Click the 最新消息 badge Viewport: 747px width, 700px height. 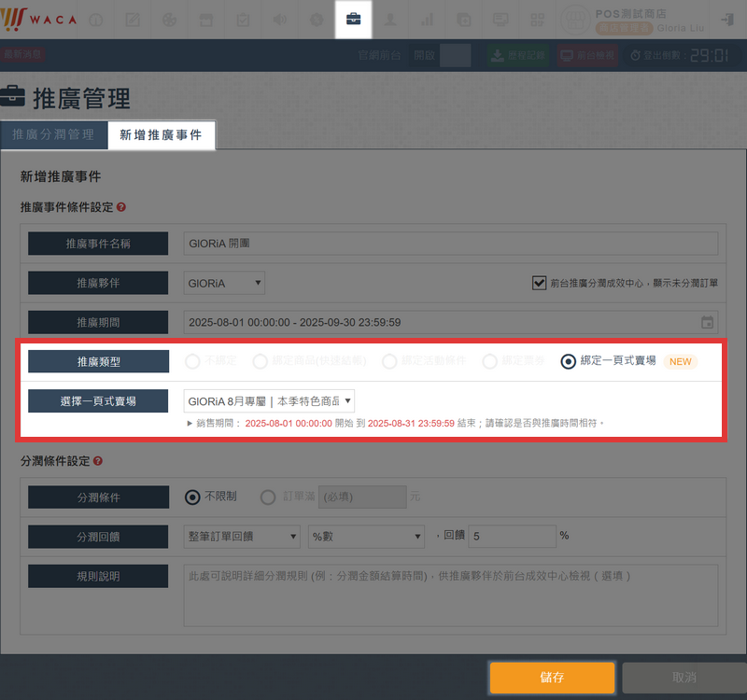point(21,54)
